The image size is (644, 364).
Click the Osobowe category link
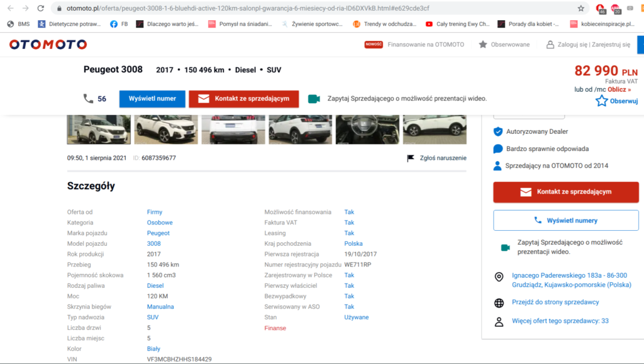pos(160,223)
